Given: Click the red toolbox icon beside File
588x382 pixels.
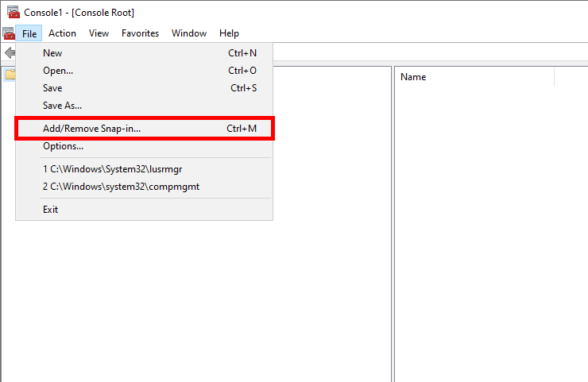Looking at the screenshot, I should point(8,33).
